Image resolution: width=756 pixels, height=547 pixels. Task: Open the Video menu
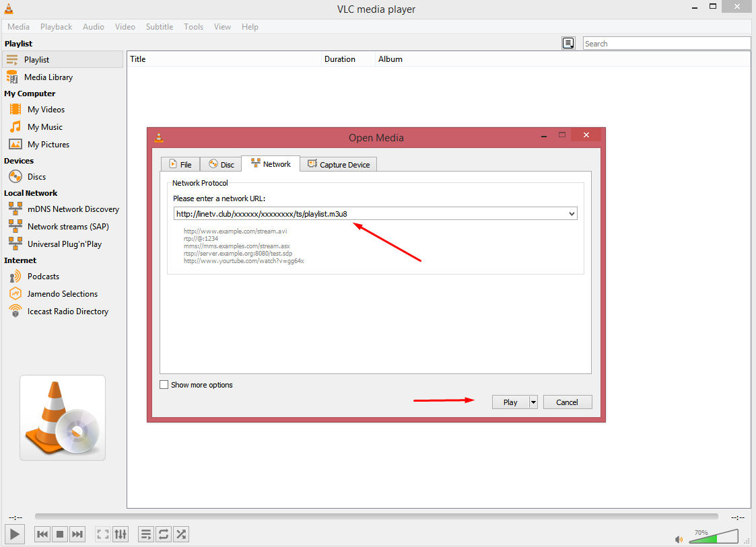point(125,27)
